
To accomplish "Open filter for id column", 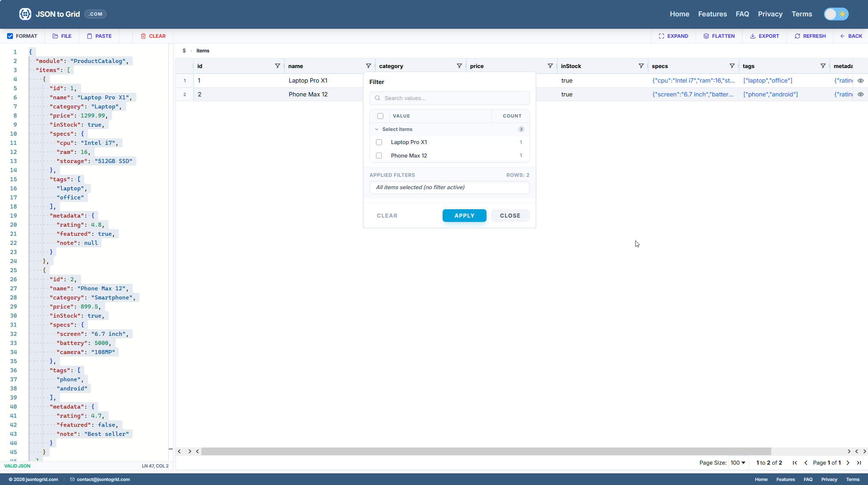I will [277, 66].
